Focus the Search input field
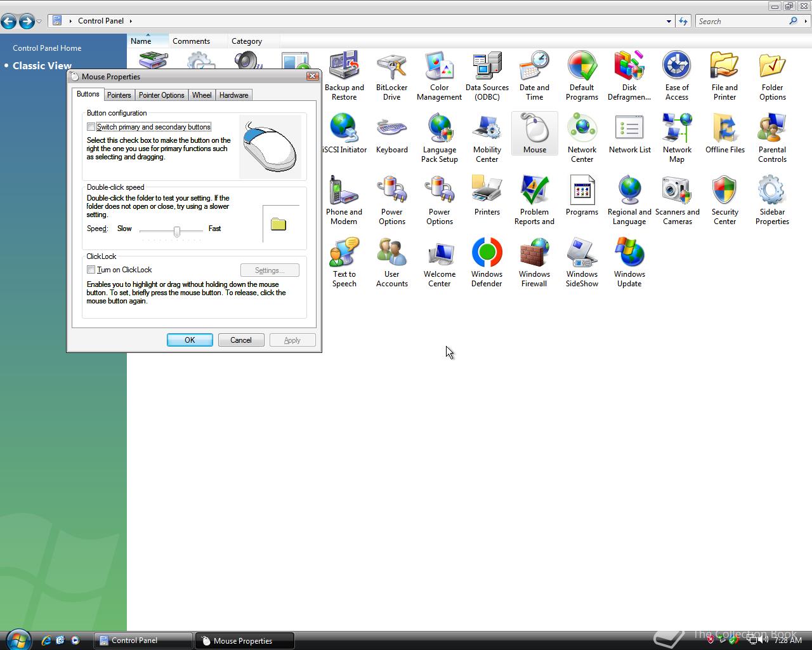Screen dimensions: 812x650 (742, 21)
